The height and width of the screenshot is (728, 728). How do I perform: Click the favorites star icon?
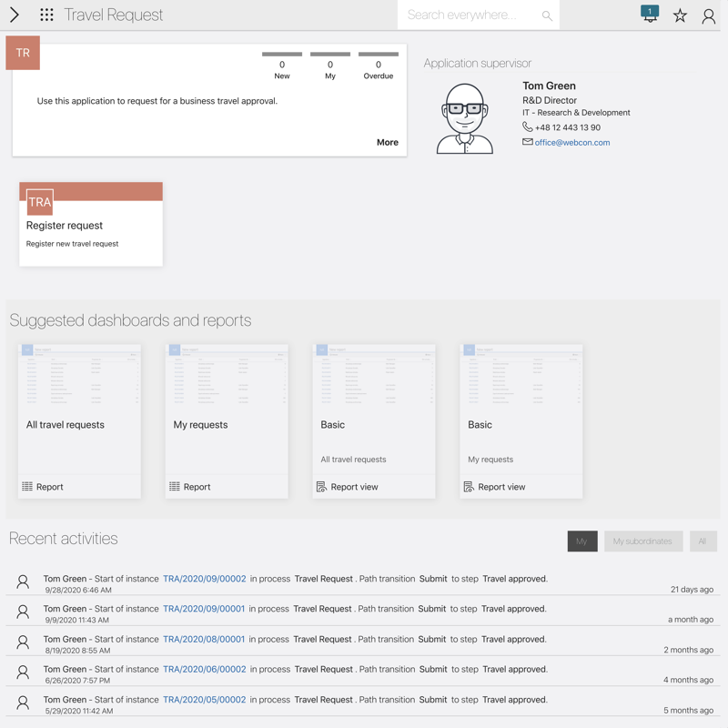tap(680, 15)
